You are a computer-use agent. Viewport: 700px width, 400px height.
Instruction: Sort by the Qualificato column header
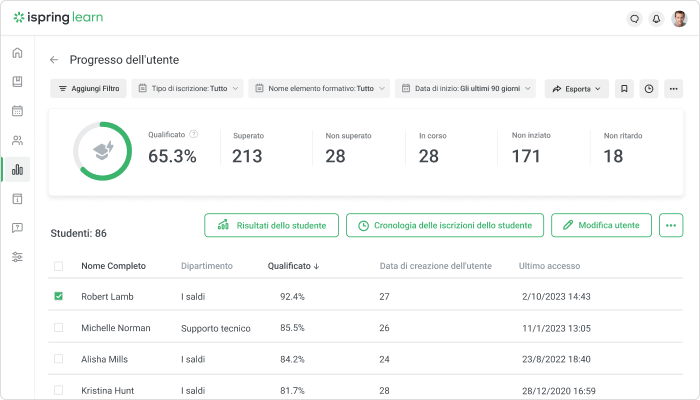(x=293, y=266)
